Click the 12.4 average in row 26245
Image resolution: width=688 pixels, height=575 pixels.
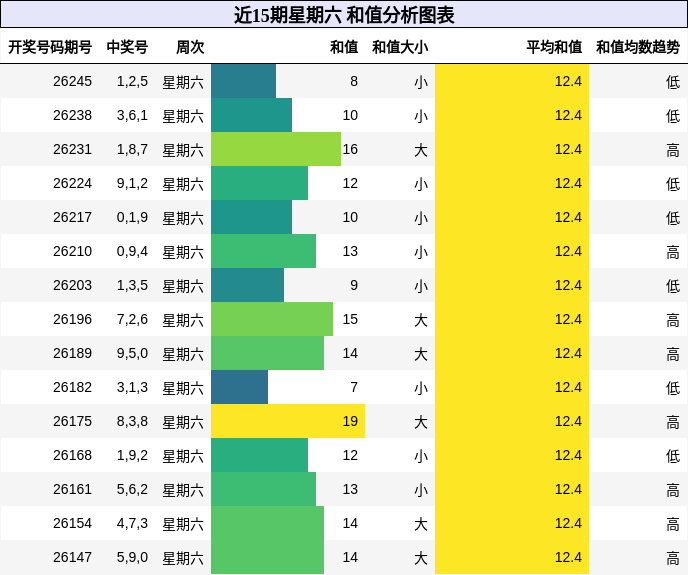pos(568,81)
